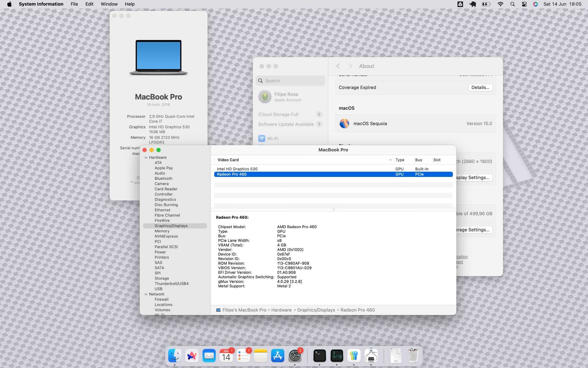Open Software Update Available item
588x368 pixels.
coord(290,124)
